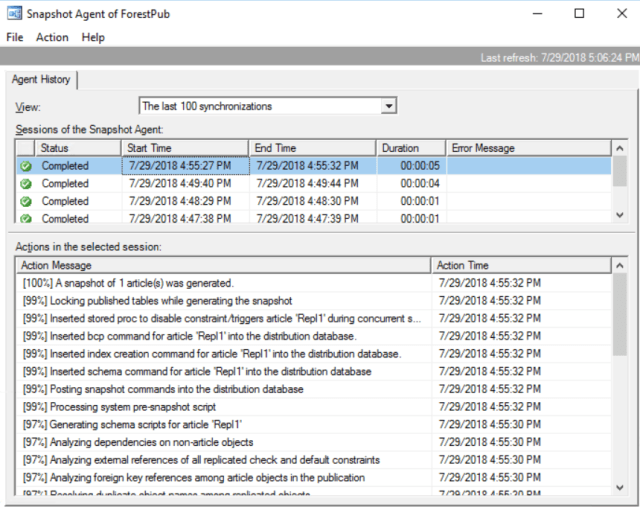Open the File menu
This screenshot has width=640, height=507.
tap(15, 37)
